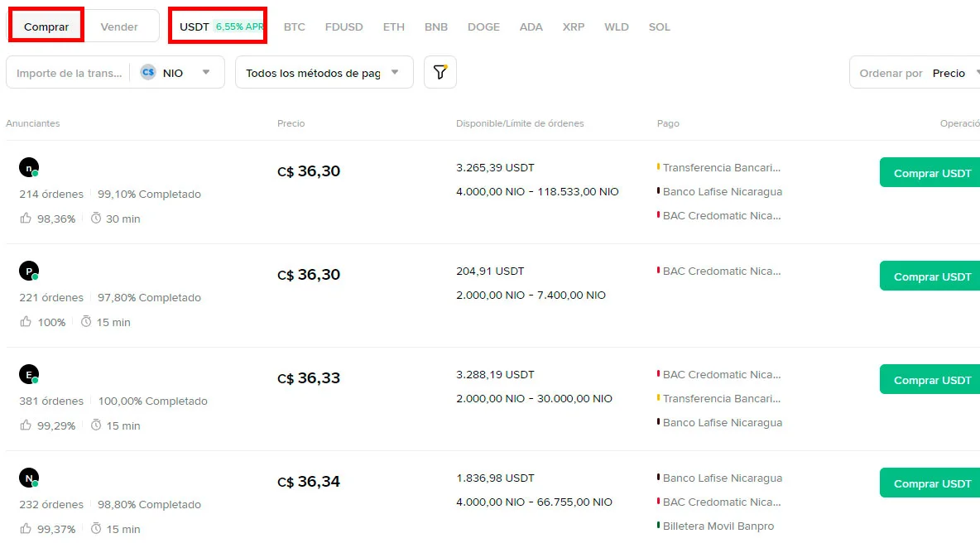This screenshot has width=980, height=543.
Task: Click the Anunciantes column header
Action: click(x=33, y=123)
